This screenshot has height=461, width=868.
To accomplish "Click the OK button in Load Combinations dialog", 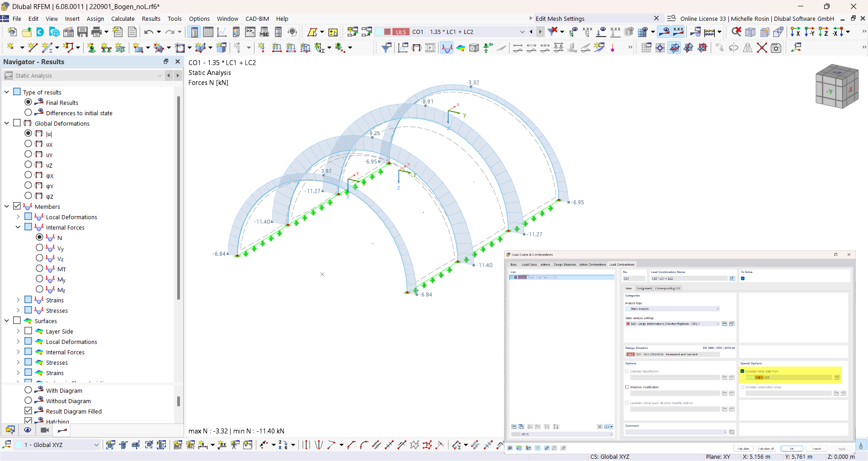I will click(792, 449).
